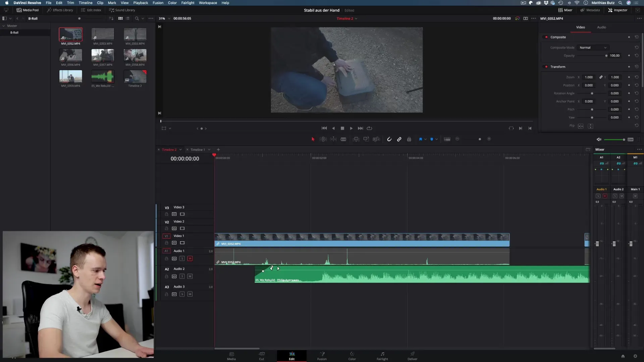Screen dimensions: 644x362
Task: Click stop in the viewer transport
Action: (342, 128)
